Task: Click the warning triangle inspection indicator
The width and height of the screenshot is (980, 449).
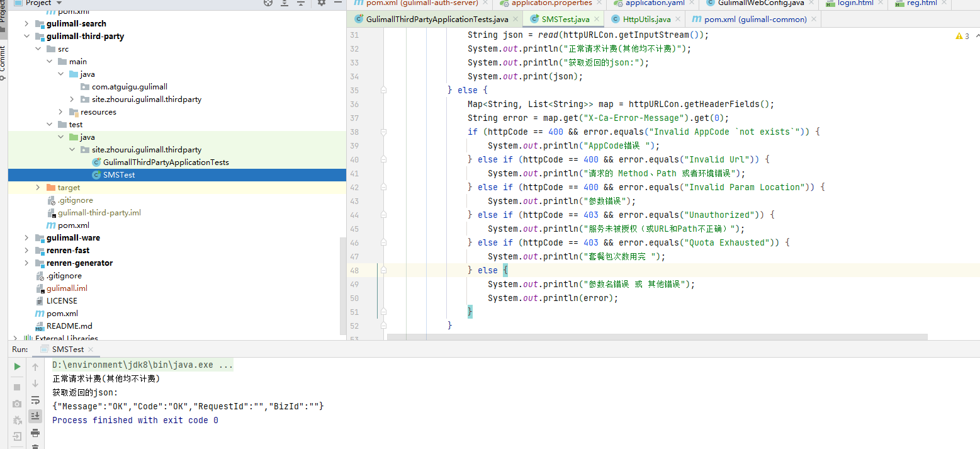Action: pyautogui.click(x=959, y=36)
